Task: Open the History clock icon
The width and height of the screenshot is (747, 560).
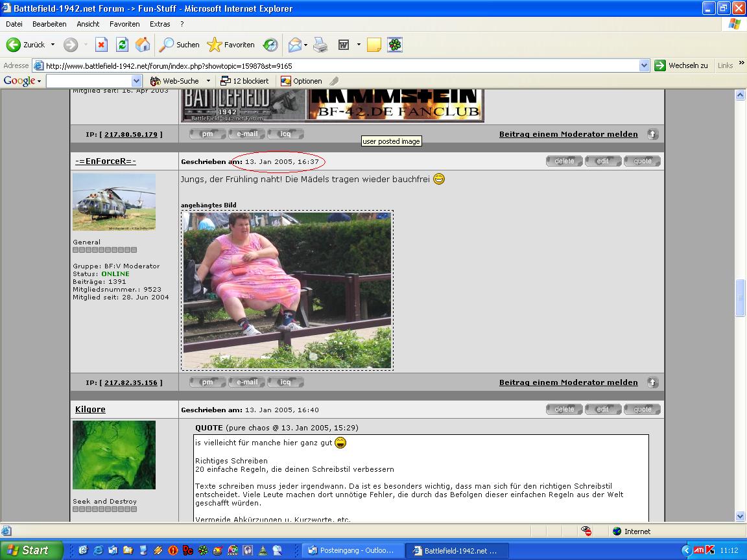Action: coord(270,45)
